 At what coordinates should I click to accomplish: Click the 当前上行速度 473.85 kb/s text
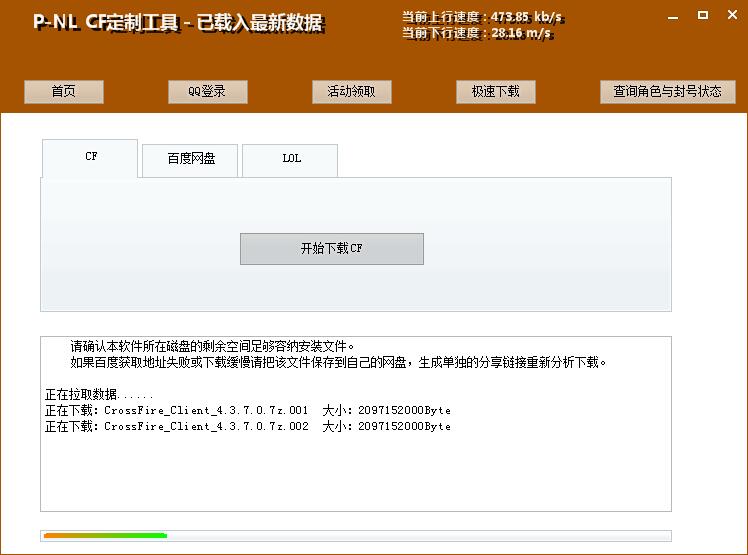(x=483, y=18)
